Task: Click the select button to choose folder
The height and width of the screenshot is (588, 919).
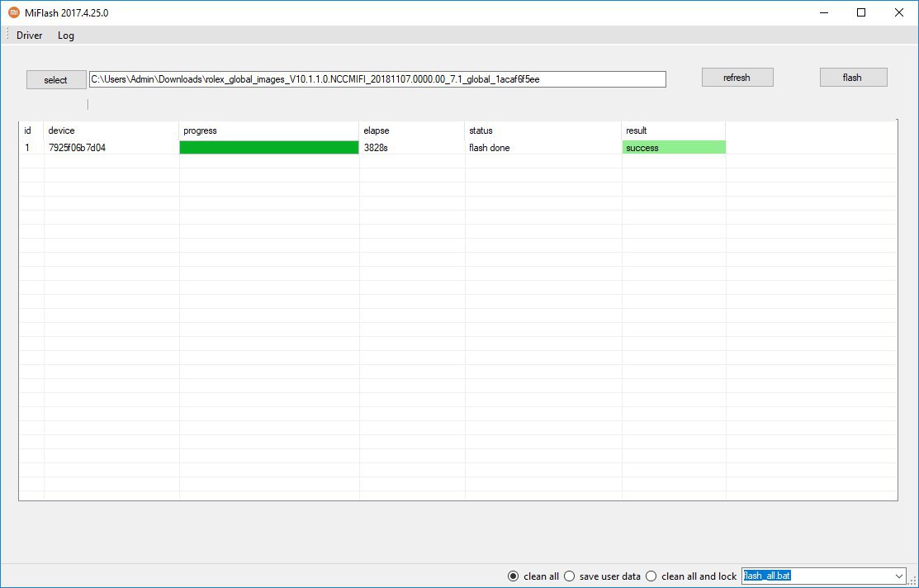Action: coord(56,80)
